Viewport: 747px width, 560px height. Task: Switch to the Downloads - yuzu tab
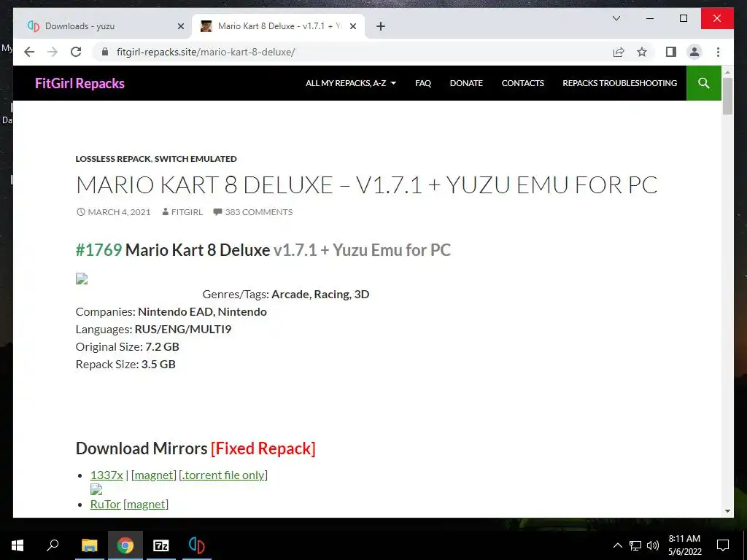pyautogui.click(x=102, y=26)
